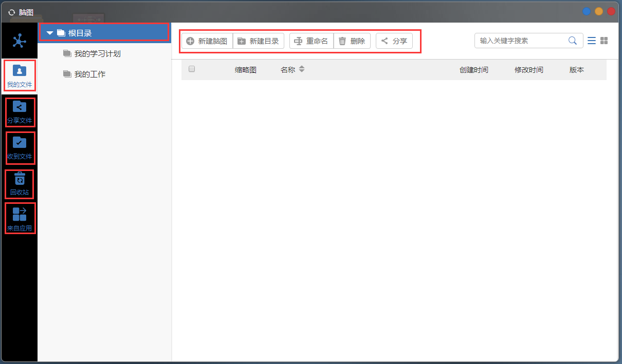Click the 版本 column header
This screenshot has height=364, width=622.
(577, 70)
